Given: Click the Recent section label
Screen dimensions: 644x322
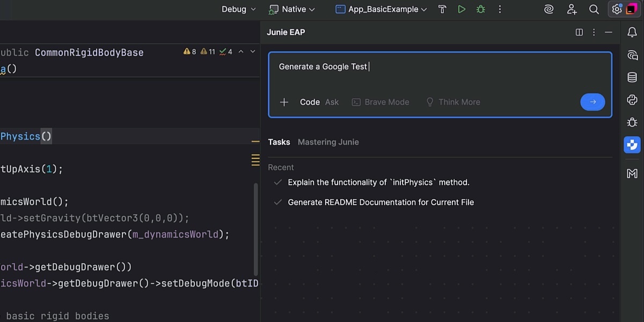Looking at the screenshot, I should click(x=281, y=167).
